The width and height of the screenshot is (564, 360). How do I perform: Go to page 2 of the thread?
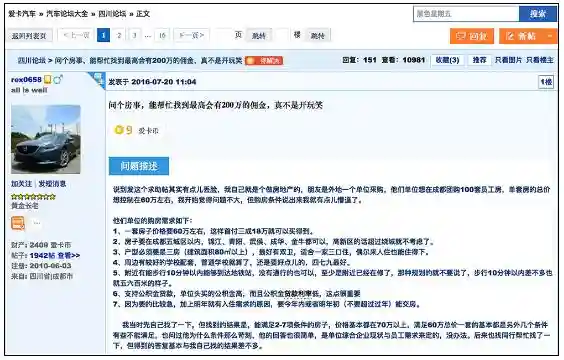[119, 35]
